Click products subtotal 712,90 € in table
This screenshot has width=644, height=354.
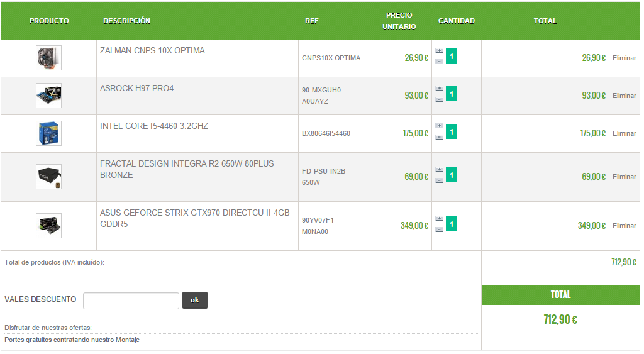[x=624, y=262]
